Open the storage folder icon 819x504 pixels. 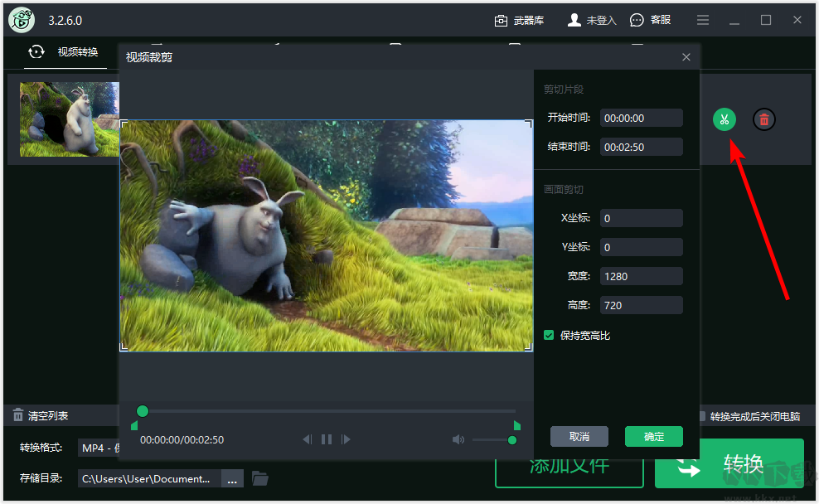[260, 478]
